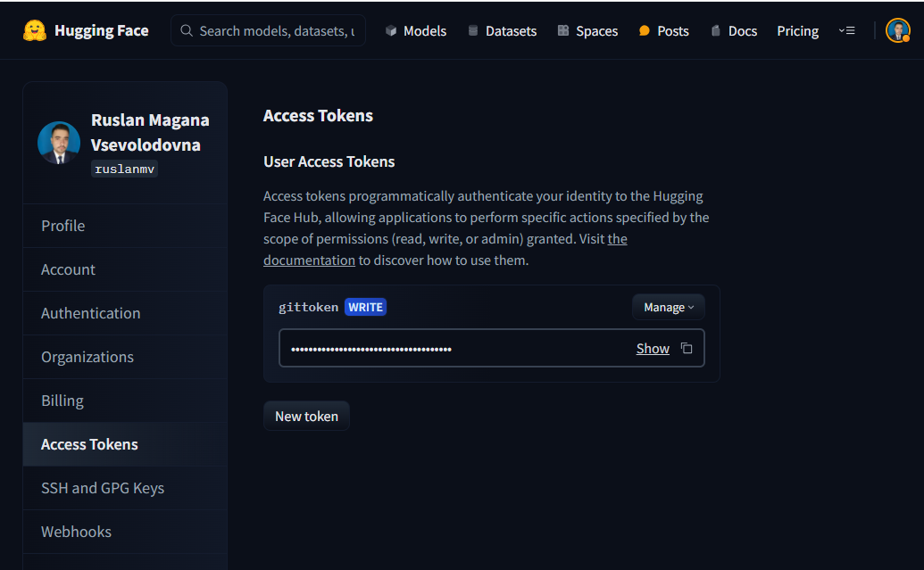Select Profile in settings sidebar
The height and width of the screenshot is (570, 924).
[x=125, y=226]
